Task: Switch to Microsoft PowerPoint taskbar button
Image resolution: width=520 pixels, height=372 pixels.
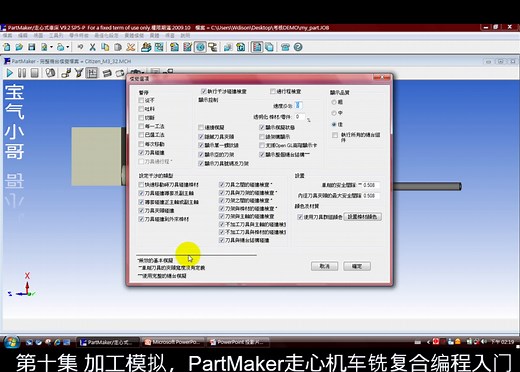Action: 173,342
